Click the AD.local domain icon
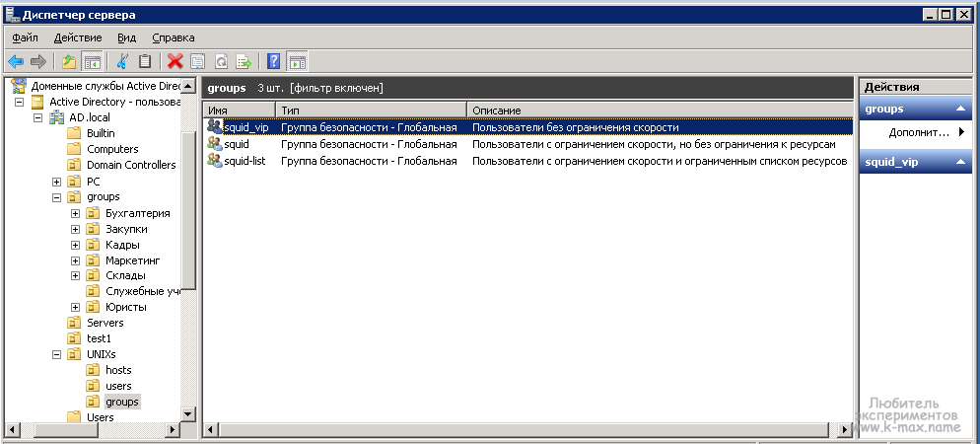The image size is (980, 444). click(x=57, y=117)
